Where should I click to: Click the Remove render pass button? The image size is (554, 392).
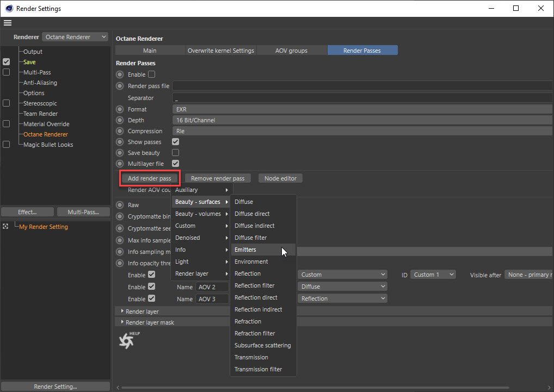click(x=218, y=178)
